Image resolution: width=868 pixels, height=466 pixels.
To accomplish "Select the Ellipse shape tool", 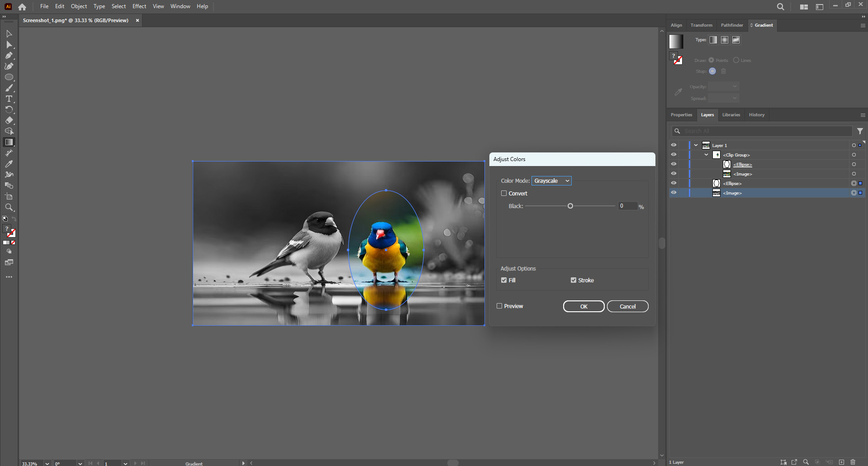I will pyautogui.click(x=9, y=77).
